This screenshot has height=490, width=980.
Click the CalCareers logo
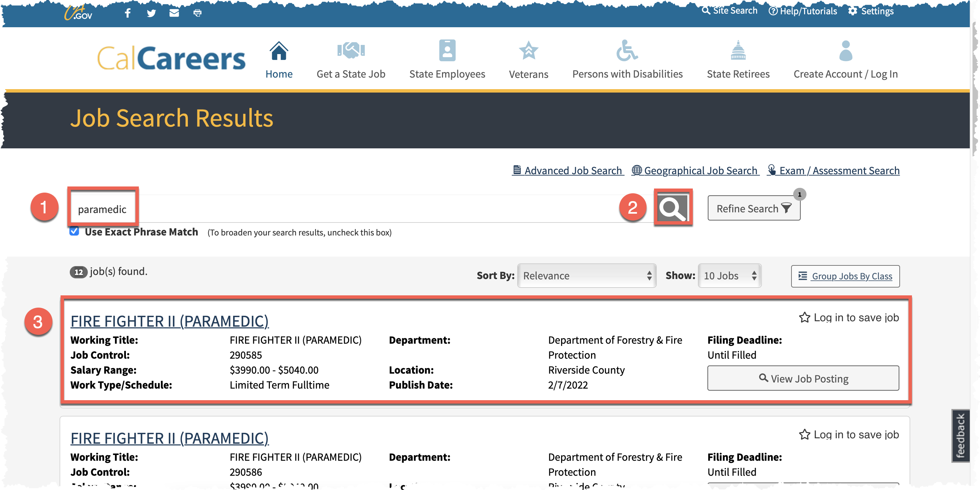(x=171, y=58)
